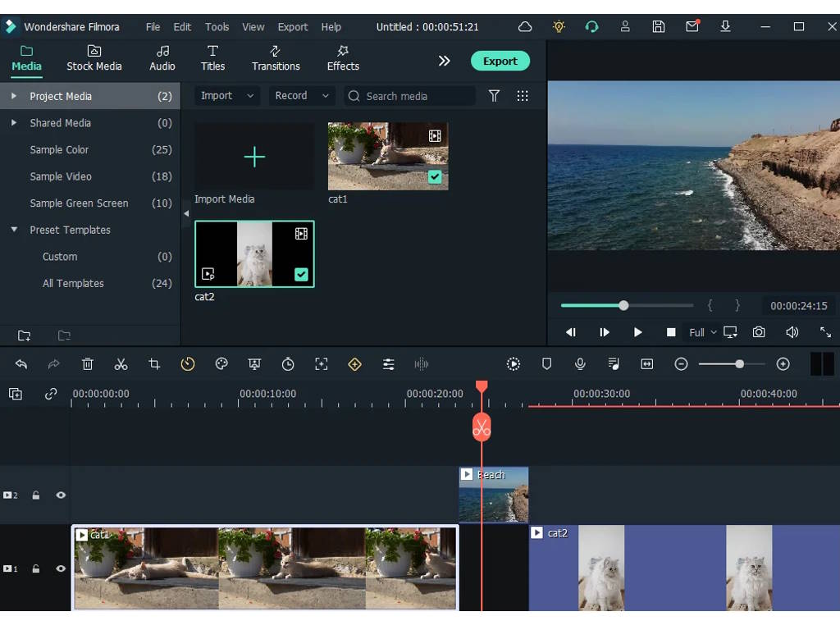Add a marker with the shield icon

[x=546, y=364]
